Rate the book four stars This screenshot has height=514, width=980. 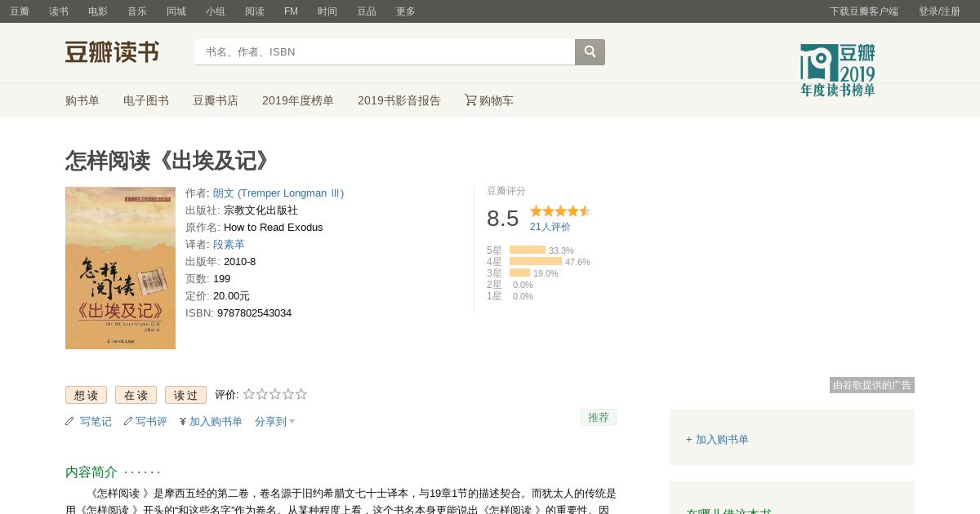(x=288, y=394)
